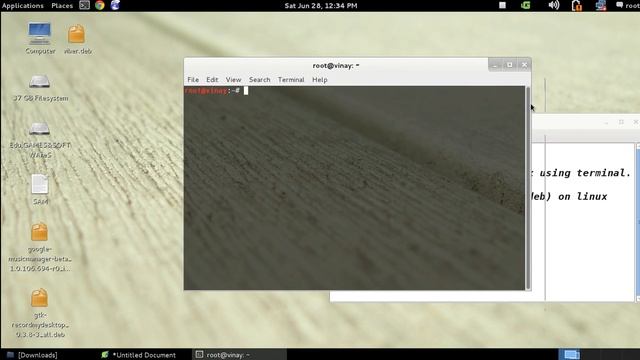
Task: Open the Places menu in top panel
Action: (x=62, y=5)
